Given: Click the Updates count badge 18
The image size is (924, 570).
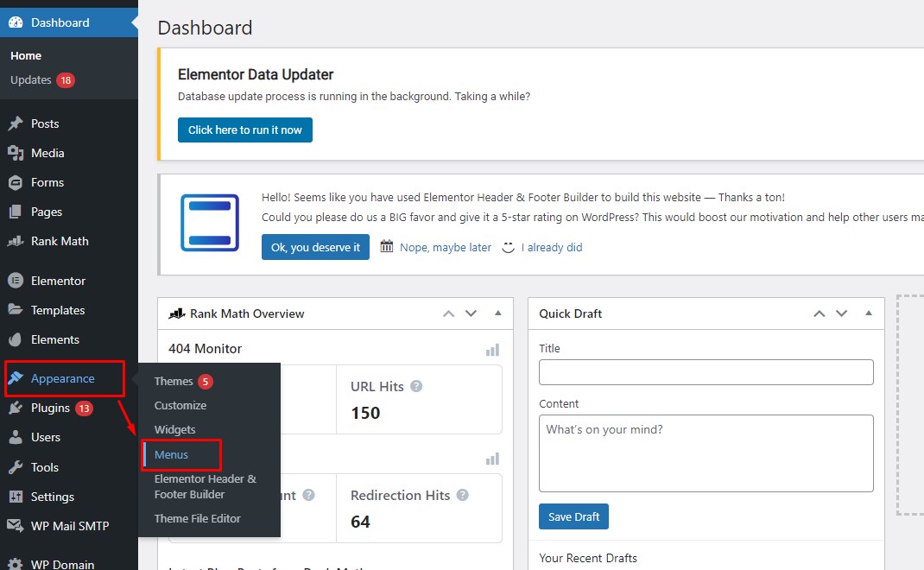Looking at the screenshot, I should (x=66, y=80).
